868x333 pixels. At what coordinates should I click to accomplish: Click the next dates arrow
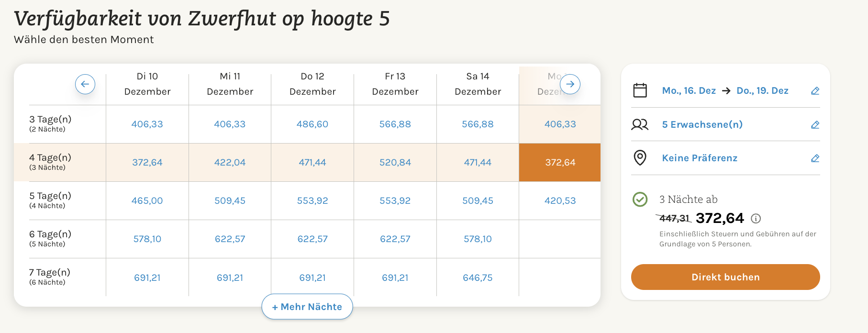pos(570,84)
